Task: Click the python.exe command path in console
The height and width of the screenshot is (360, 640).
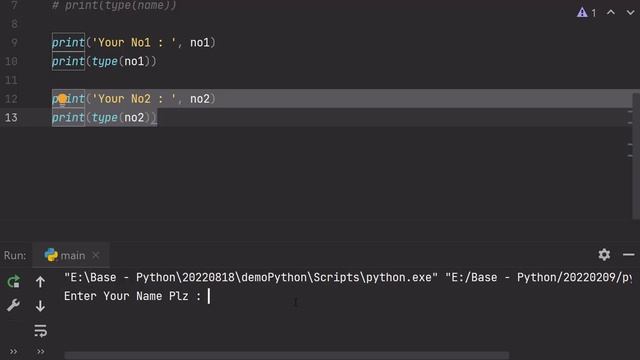Action: 251,278
